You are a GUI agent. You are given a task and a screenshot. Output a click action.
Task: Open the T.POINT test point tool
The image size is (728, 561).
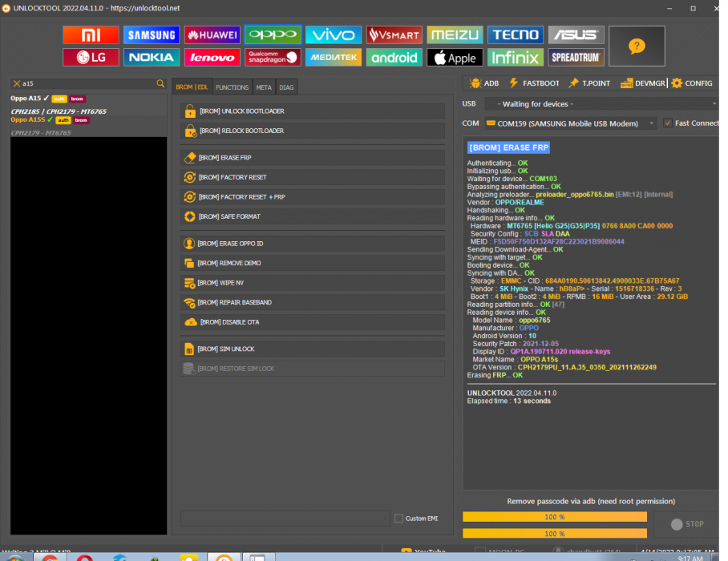click(589, 83)
